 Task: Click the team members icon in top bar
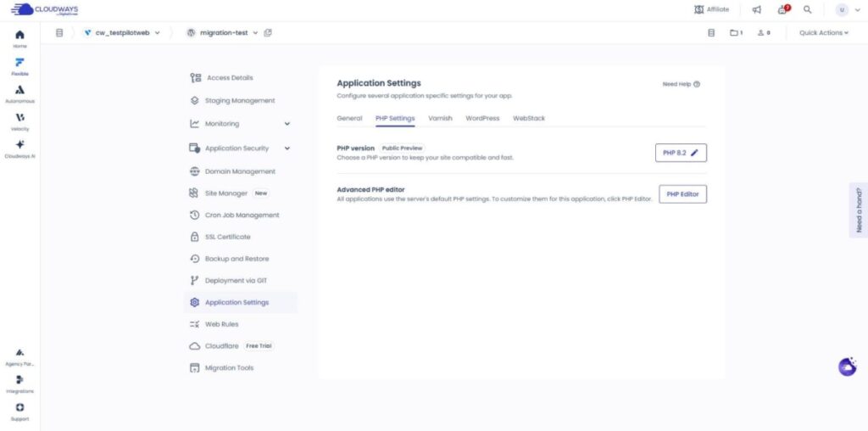tap(760, 33)
